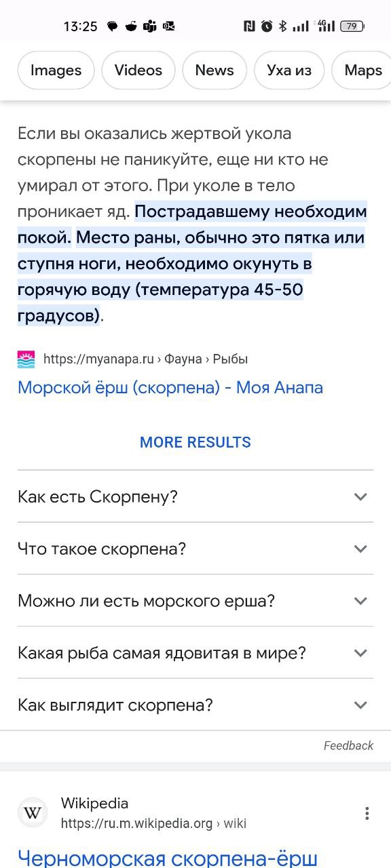Expand 'Можно ли есть морского ерша?'
The height and width of the screenshot is (868, 391).
click(195, 601)
